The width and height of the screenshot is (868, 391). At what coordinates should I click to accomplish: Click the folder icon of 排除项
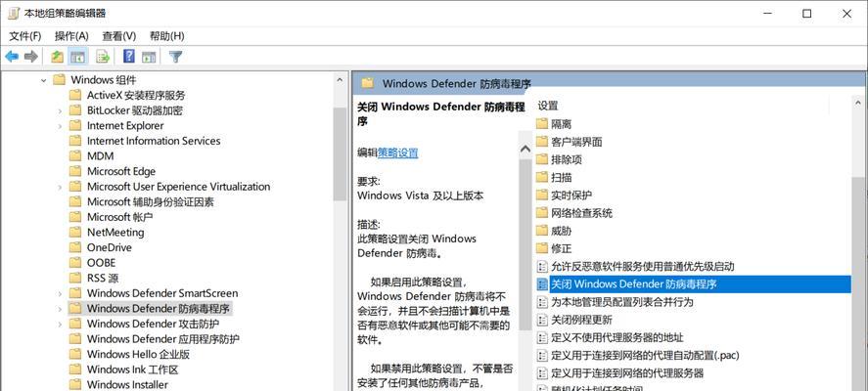pos(542,159)
